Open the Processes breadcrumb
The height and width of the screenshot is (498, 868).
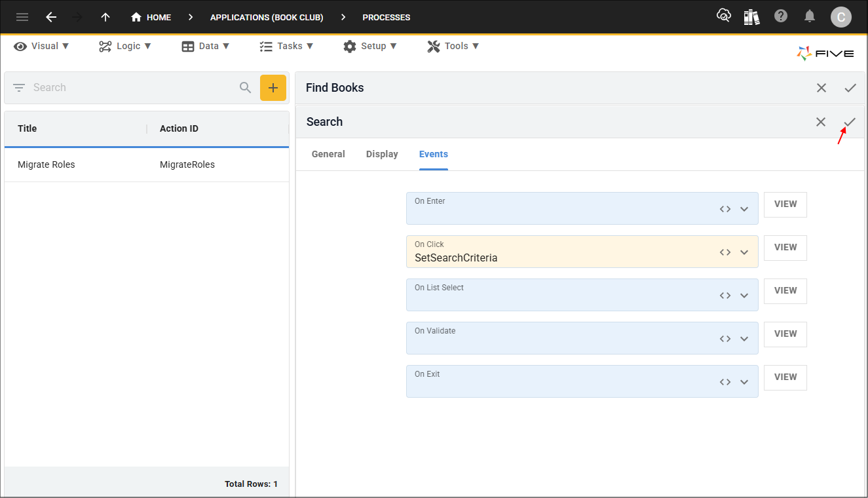point(387,18)
